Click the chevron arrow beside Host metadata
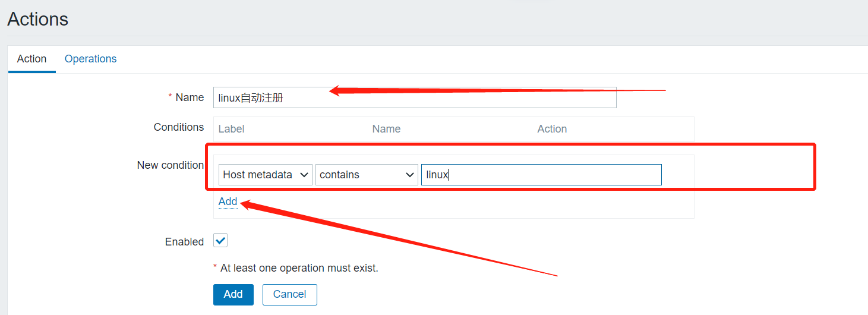Image resolution: width=868 pixels, height=315 pixels. (304, 175)
